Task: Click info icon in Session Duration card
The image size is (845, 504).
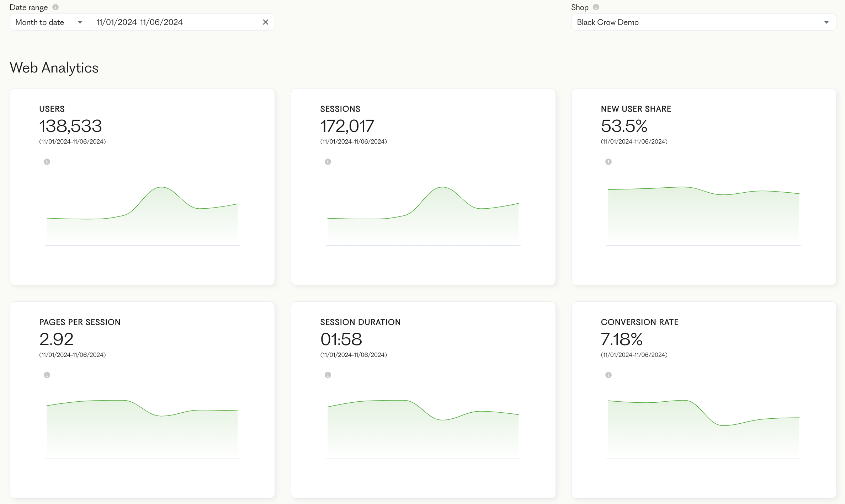Action: 328,375
